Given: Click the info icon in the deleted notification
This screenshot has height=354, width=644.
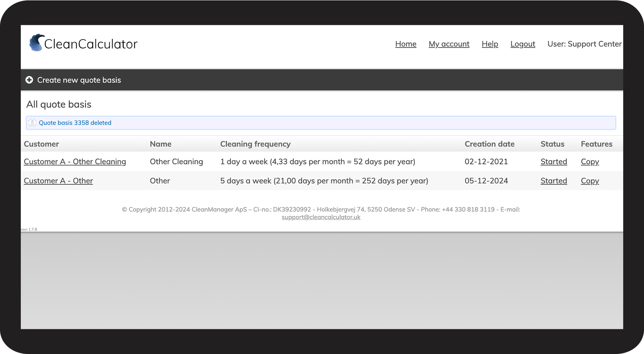Looking at the screenshot, I should coord(32,123).
